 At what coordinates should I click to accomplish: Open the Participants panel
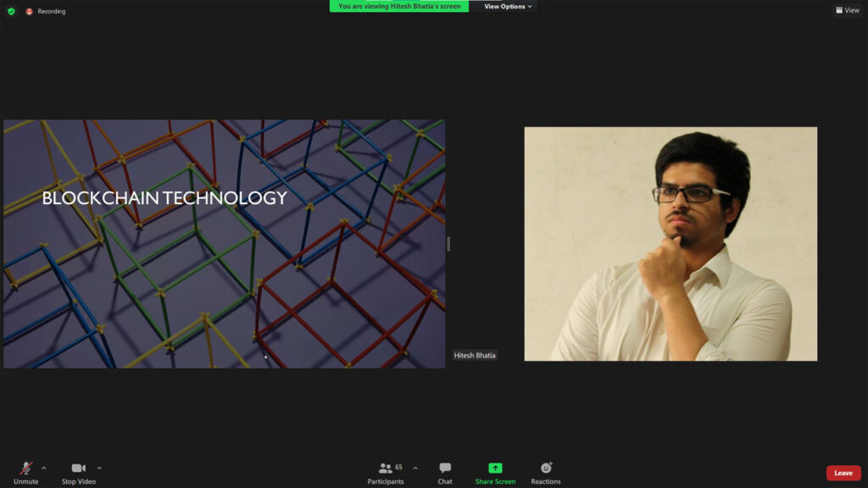386,473
